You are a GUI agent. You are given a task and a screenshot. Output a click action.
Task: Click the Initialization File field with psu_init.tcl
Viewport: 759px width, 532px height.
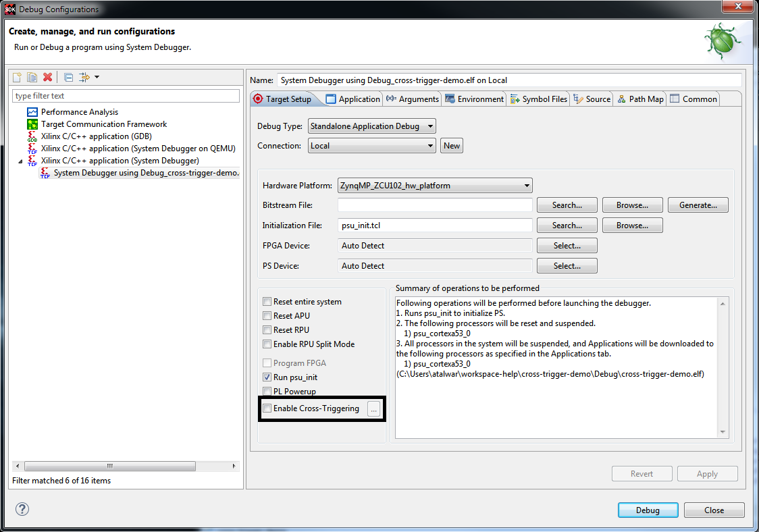(435, 225)
